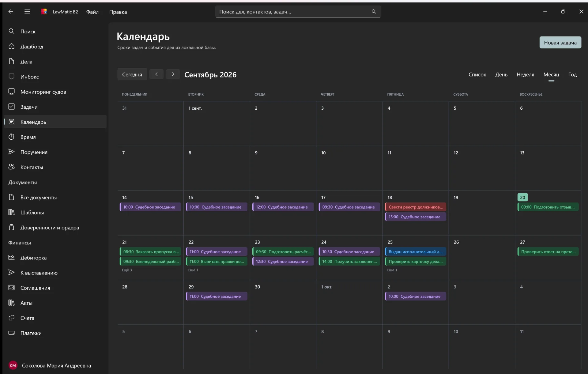Click the search magnifier icon in search box
Viewport: 588px width, 374px height.
click(374, 12)
